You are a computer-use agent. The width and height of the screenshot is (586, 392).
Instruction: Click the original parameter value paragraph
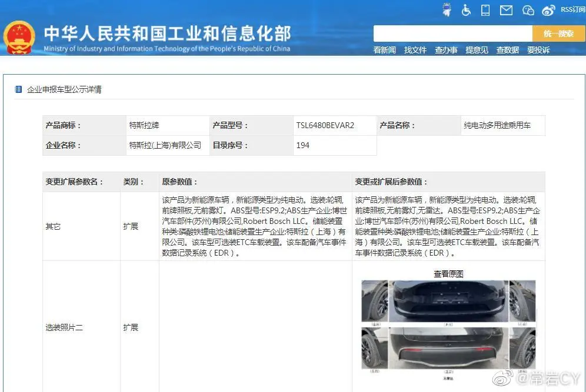click(255, 226)
